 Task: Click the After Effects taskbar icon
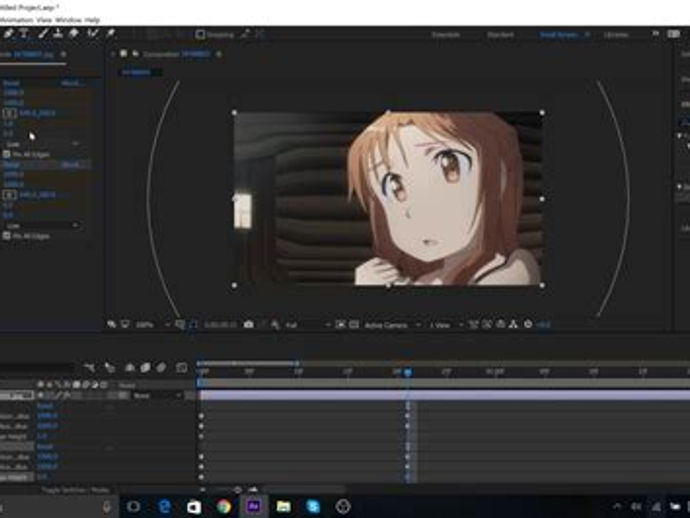[x=254, y=507]
